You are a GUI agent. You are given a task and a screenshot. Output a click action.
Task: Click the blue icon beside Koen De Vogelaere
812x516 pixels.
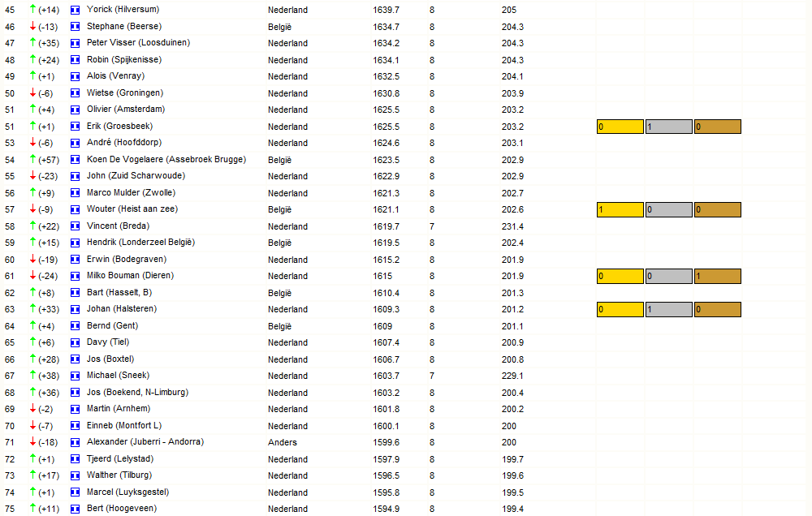pyautogui.click(x=75, y=159)
